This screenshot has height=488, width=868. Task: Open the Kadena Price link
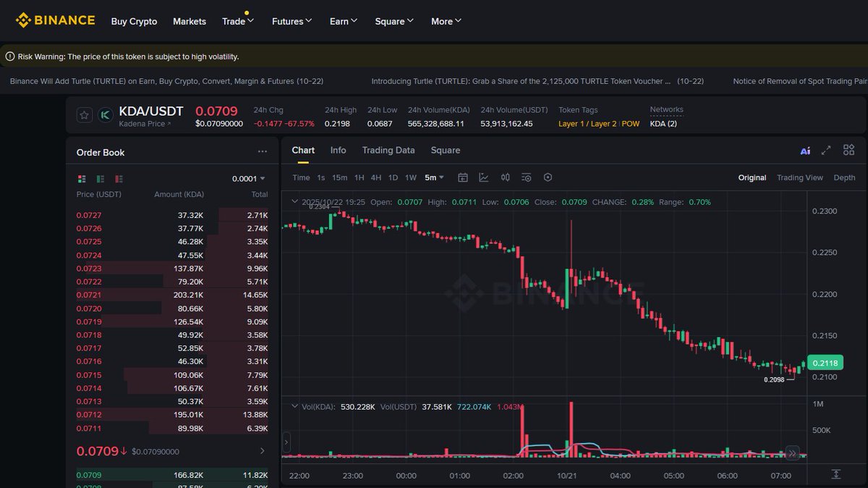pyautogui.click(x=145, y=124)
